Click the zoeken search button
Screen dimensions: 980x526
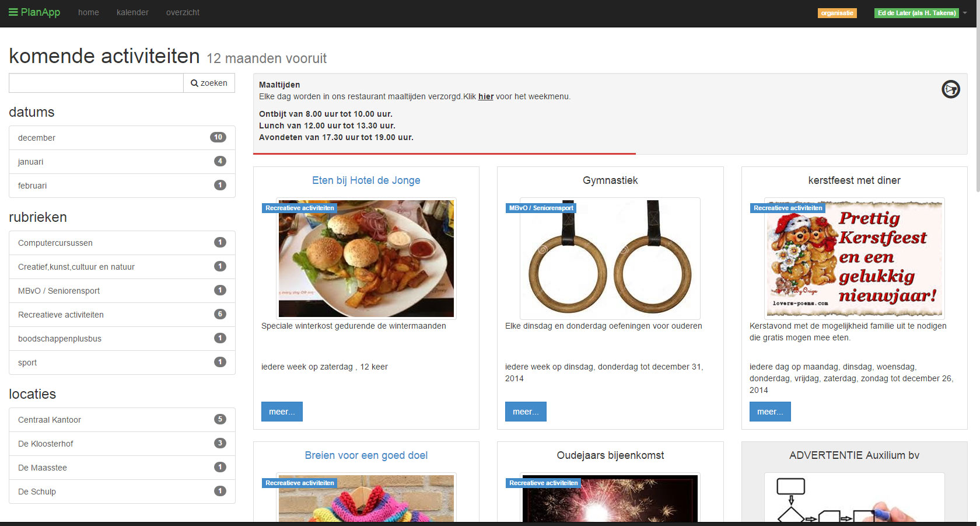(x=209, y=83)
